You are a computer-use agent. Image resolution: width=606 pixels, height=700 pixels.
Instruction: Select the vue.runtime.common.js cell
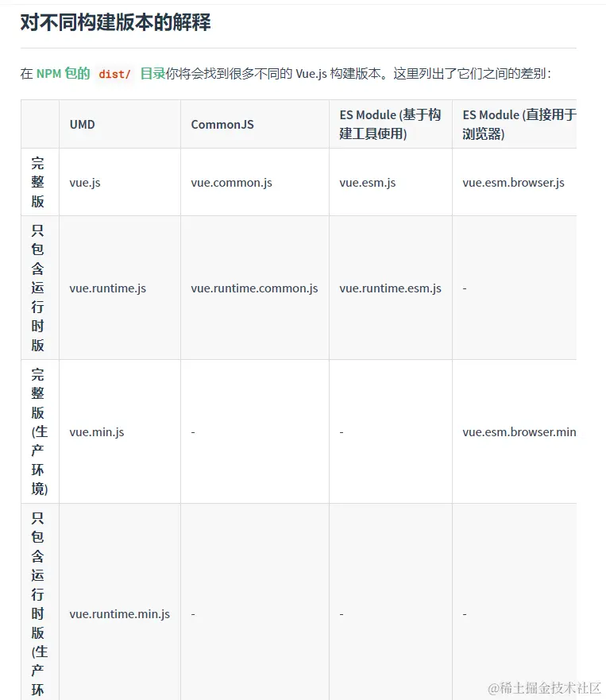tap(254, 288)
